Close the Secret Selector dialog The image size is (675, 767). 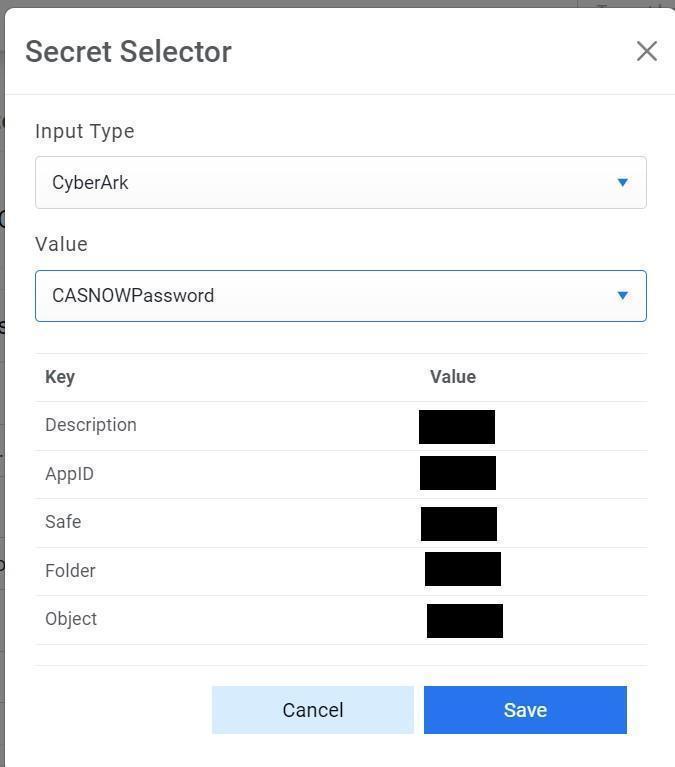tap(646, 51)
